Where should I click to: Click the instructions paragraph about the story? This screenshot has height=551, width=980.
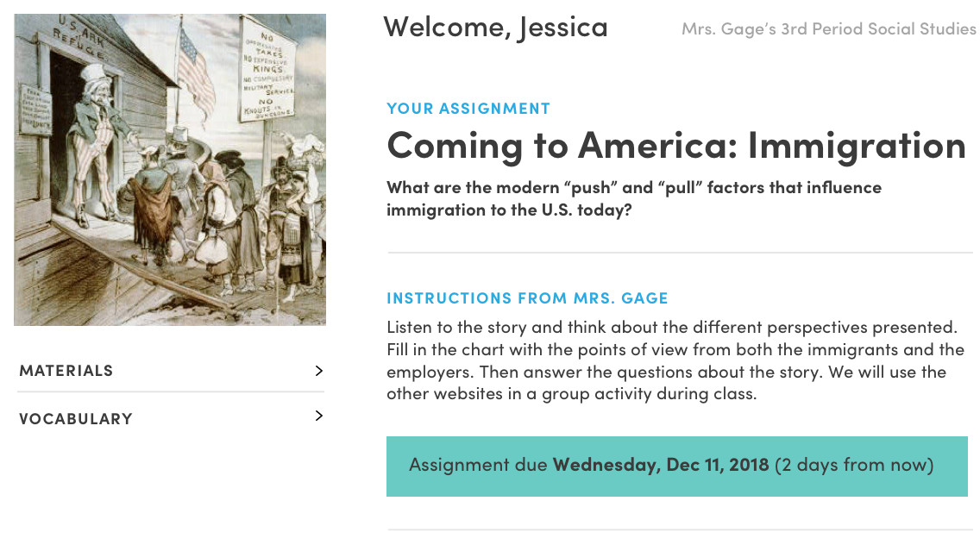pos(675,360)
